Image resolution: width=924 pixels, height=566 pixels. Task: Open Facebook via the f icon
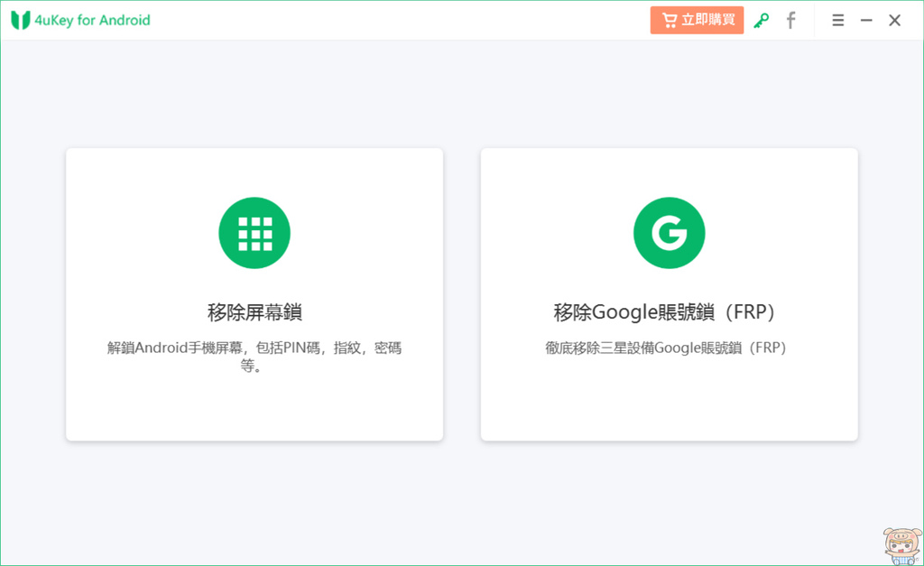point(790,19)
